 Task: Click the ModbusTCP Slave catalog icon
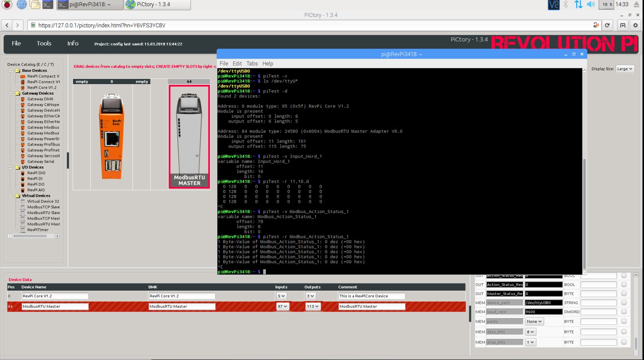[23, 207]
